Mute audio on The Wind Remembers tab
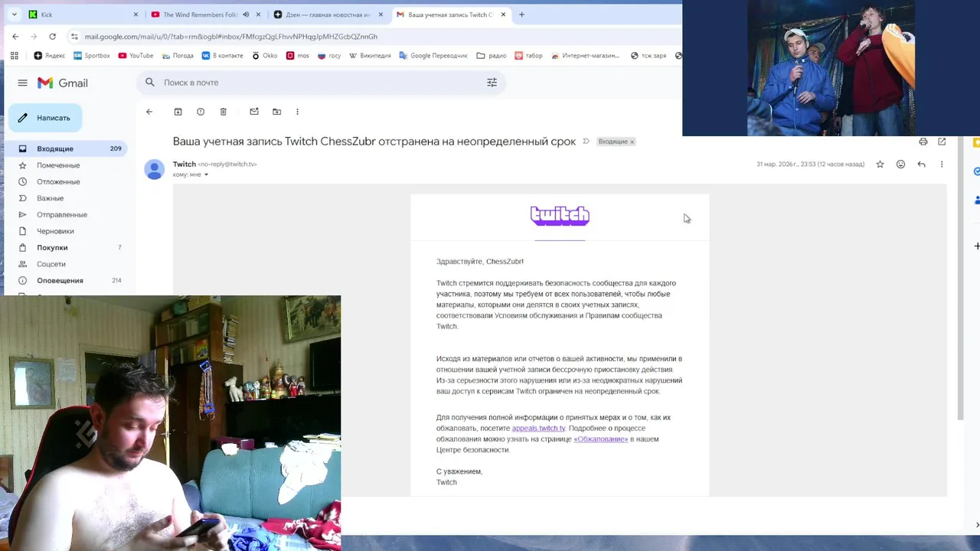 (x=246, y=15)
